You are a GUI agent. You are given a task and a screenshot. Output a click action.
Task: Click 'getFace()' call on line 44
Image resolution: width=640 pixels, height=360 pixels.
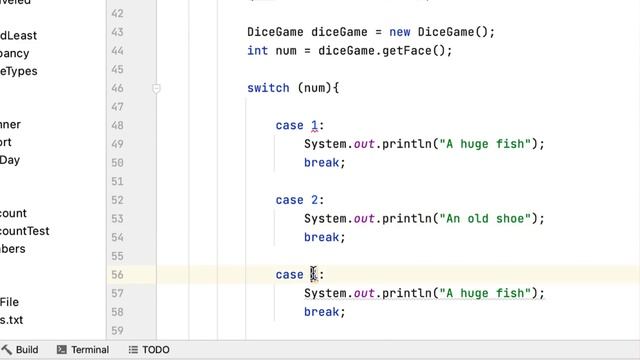pos(413,51)
